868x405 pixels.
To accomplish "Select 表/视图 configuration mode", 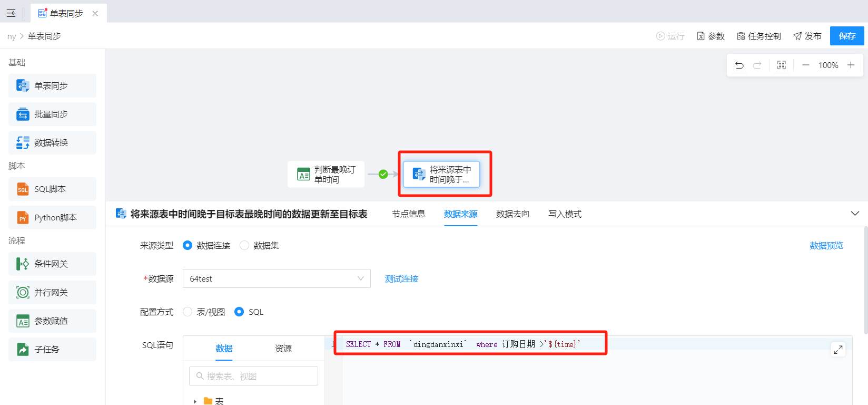I will [188, 312].
